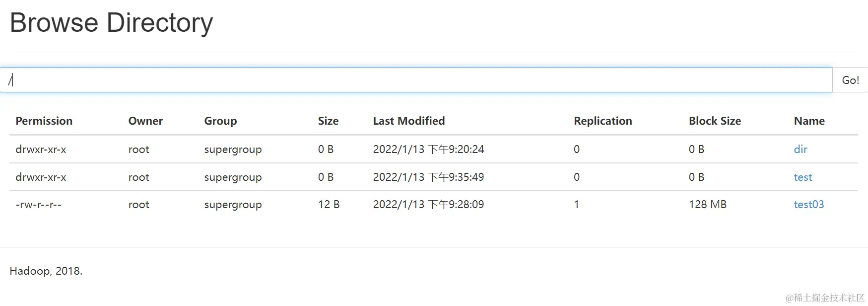868x306 pixels.
Task: Click replication 0 in dir row
Action: (x=577, y=149)
